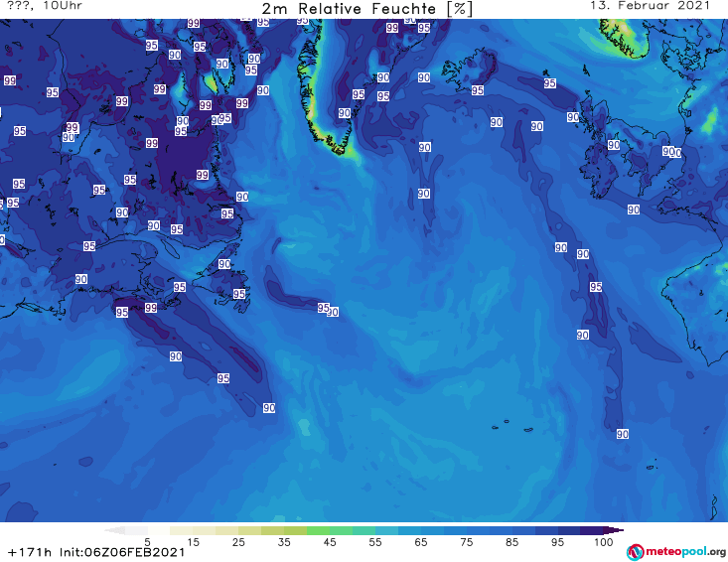Image resolution: width=728 pixels, height=562 pixels.
Task: Click the "85" label on the color scale
Action: point(511,542)
